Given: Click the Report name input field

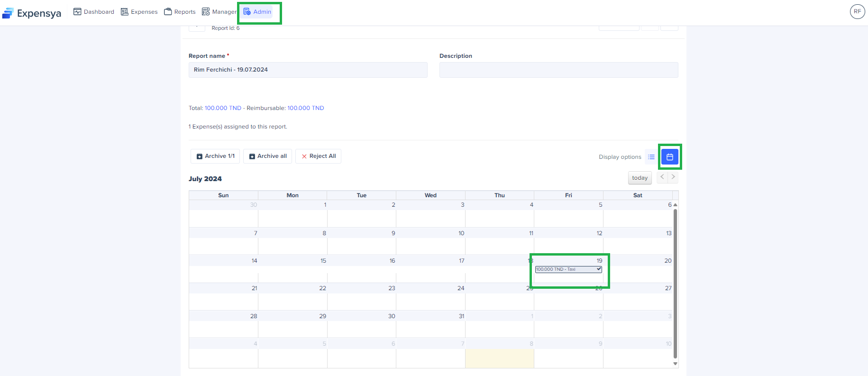Looking at the screenshot, I should click(308, 70).
